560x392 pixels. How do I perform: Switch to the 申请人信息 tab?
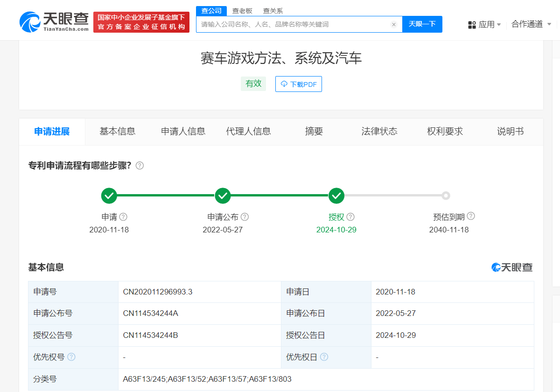point(183,132)
